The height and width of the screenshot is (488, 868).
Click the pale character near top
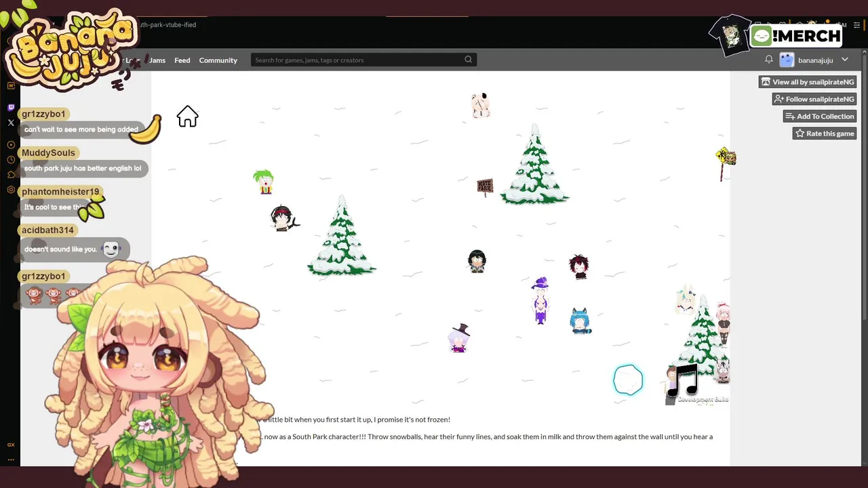[480, 105]
